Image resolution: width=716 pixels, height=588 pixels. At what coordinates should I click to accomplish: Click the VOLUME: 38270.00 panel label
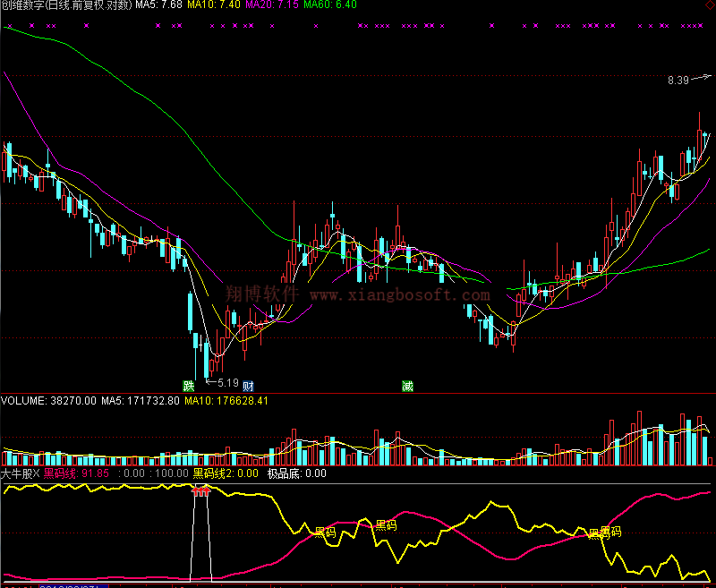coord(48,400)
